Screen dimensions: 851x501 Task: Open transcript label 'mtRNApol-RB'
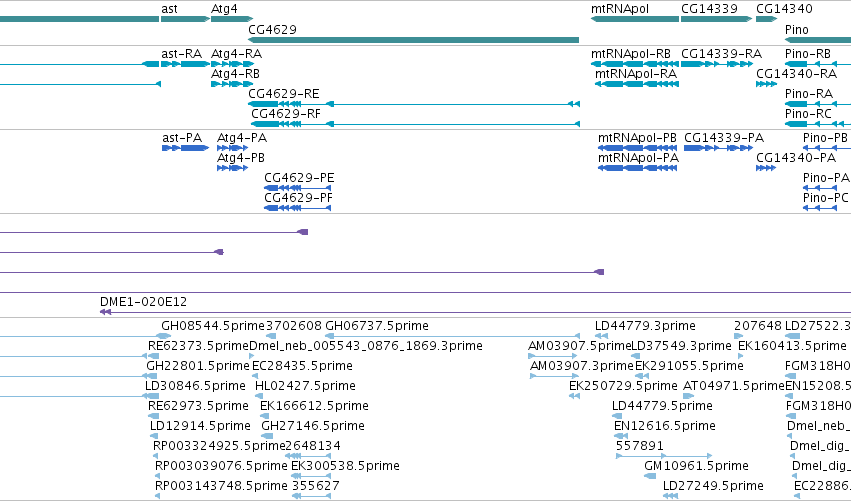click(x=631, y=54)
